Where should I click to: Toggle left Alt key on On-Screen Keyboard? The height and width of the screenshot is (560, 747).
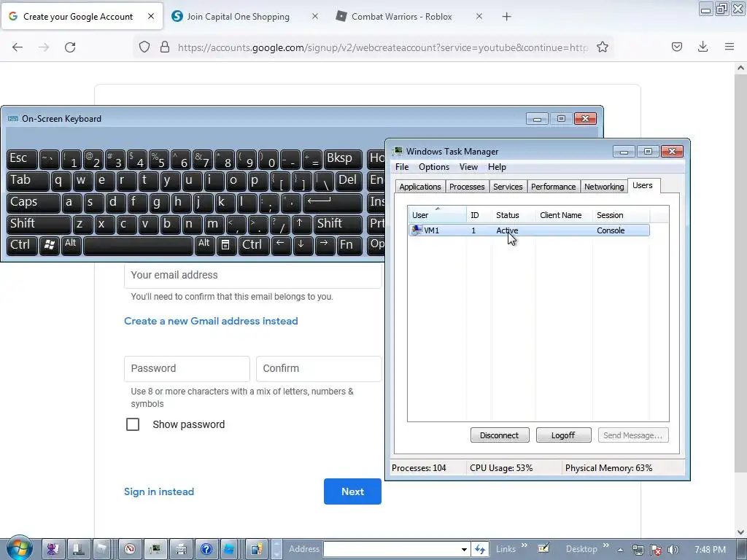[x=71, y=245]
